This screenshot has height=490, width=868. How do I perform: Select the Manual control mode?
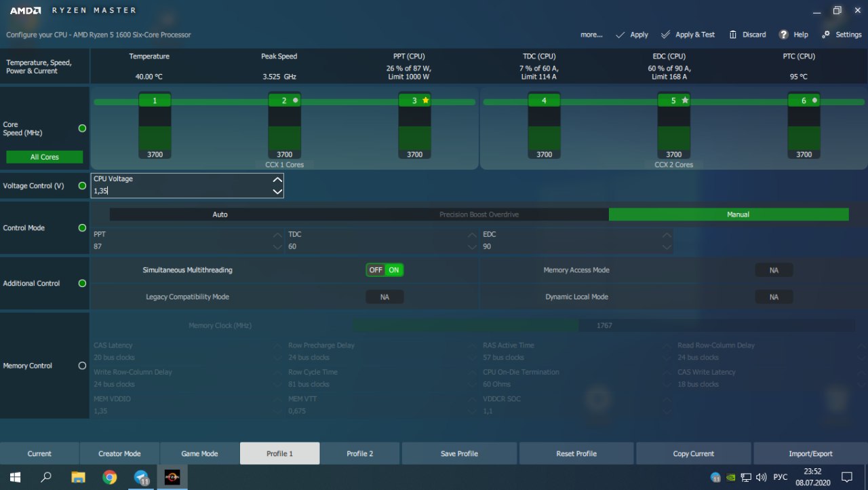729,214
